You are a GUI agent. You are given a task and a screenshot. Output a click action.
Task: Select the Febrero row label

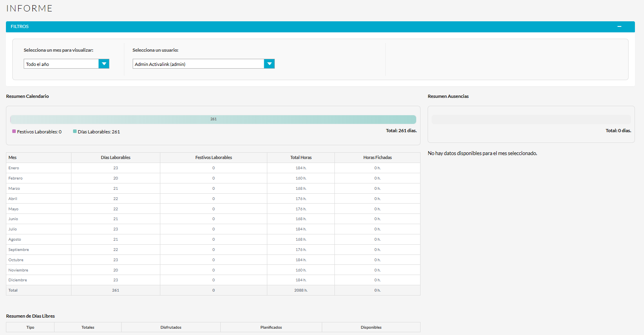[x=15, y=178]
